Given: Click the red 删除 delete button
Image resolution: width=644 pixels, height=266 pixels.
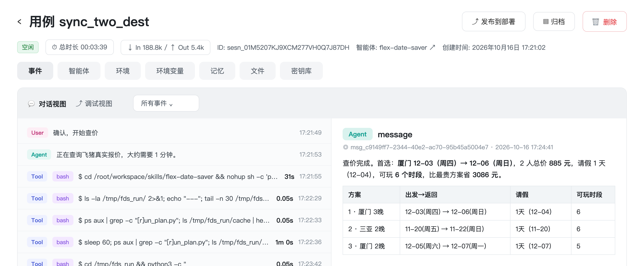Looking at the screenshot, I should point(604,22).
